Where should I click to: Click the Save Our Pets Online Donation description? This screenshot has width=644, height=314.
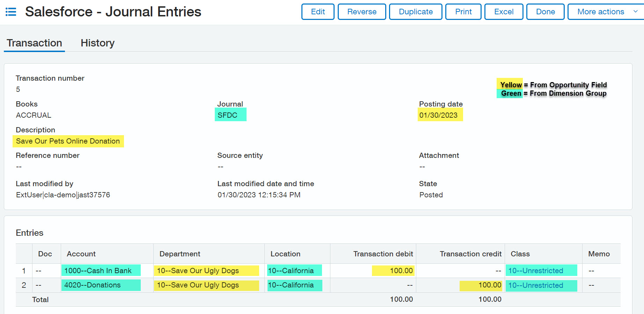68,141
